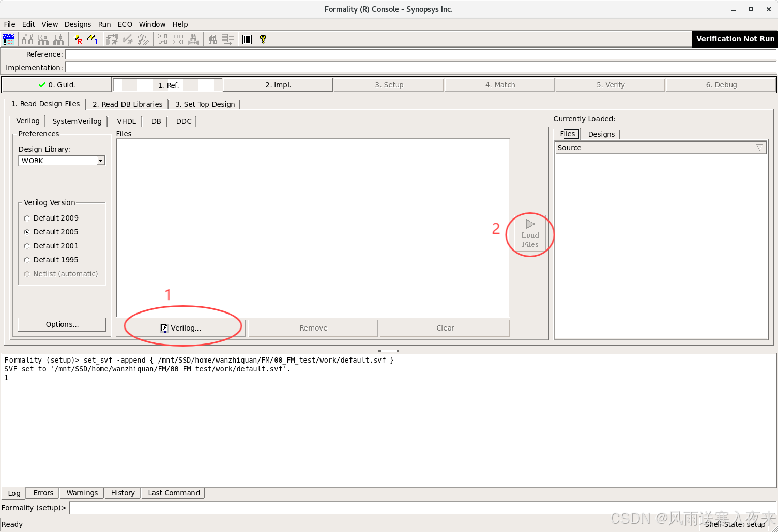Open the Design Library WORK dropdown
The image size is (778, 532).
tap(100, 161)
